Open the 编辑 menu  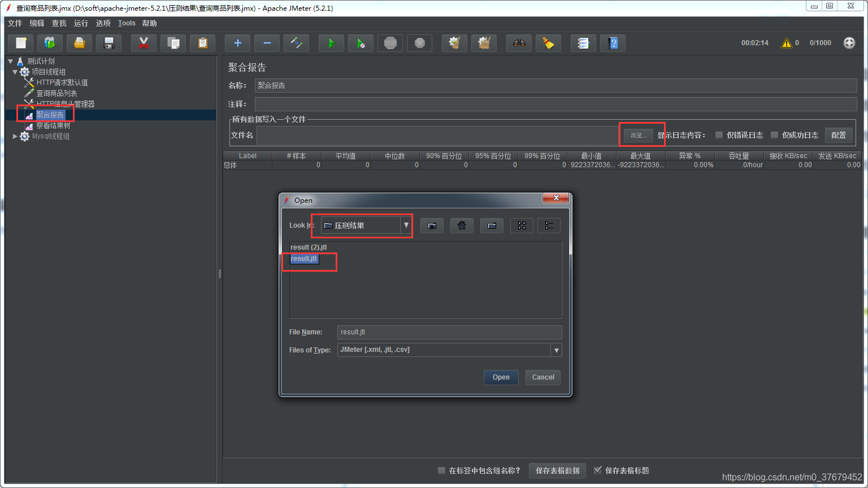point(37,23)
